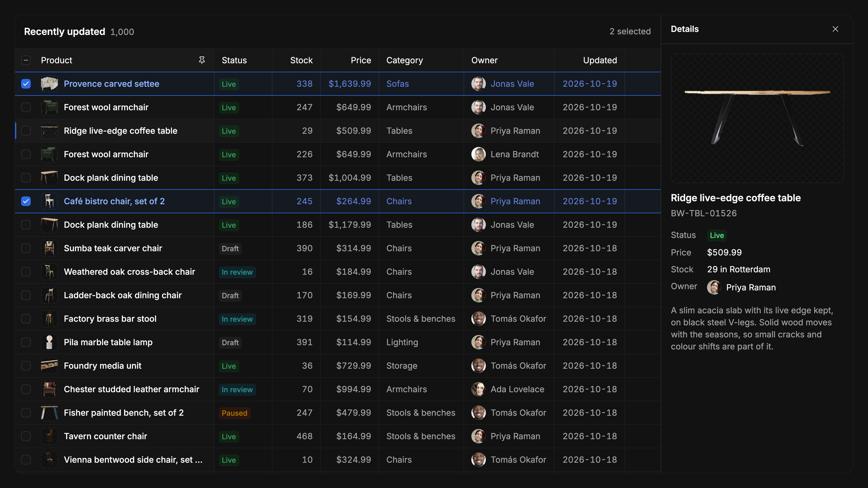Check the Ridge live-edge coffee table row
The image size is (868, 488).
pyautogui.click(x=26, y=131)
